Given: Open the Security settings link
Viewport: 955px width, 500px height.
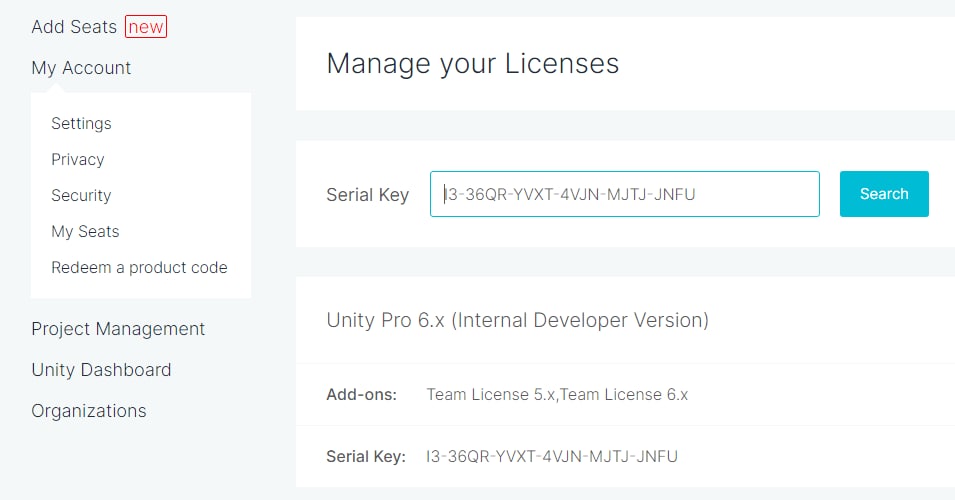Looking at the screenshot, I should click(81, 195).
